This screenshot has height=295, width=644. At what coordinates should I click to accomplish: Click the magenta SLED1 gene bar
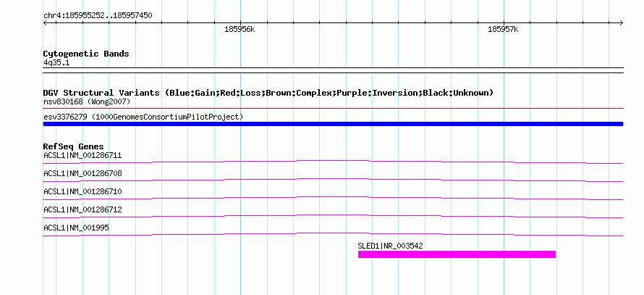click(457, 254)
